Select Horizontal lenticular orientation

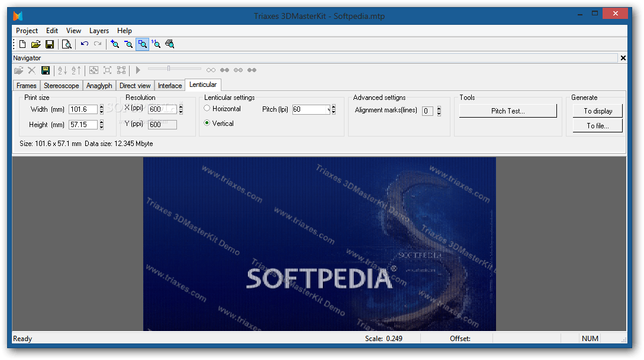click(x=207, y=109)
